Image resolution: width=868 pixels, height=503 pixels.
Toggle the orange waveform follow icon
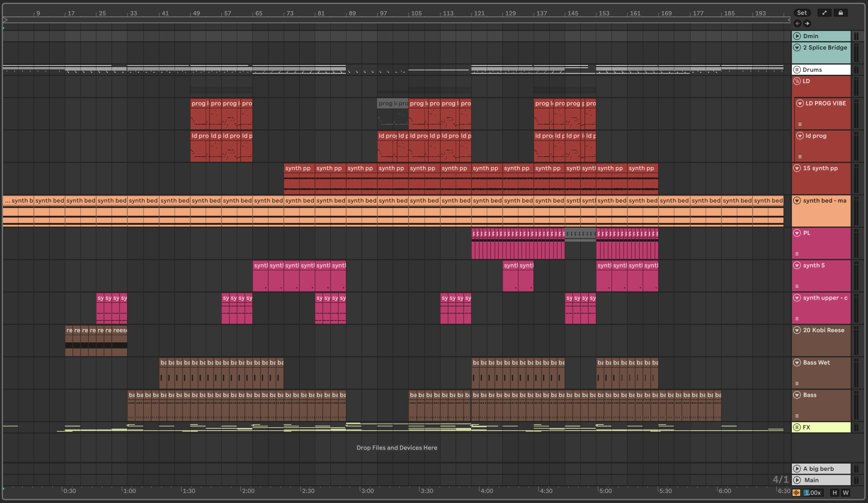pos(796,493)
